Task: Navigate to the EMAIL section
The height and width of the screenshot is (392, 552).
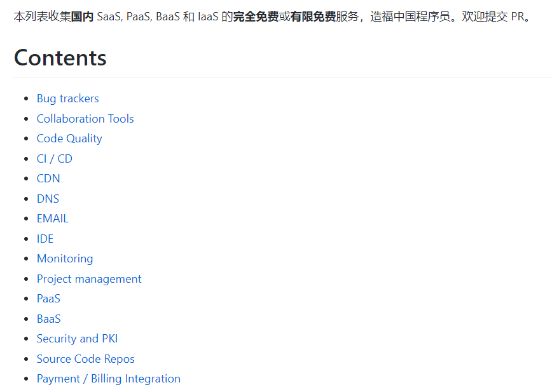Action: pyautogui.click(x=52, y=219)
